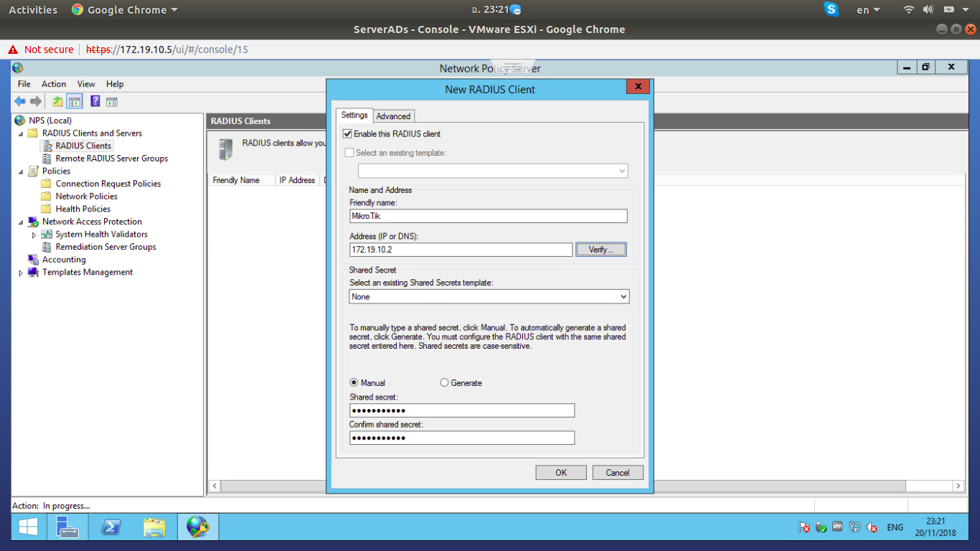Click the System Health Validators chart icon
The image size is (980, 551).
point(47,235)
